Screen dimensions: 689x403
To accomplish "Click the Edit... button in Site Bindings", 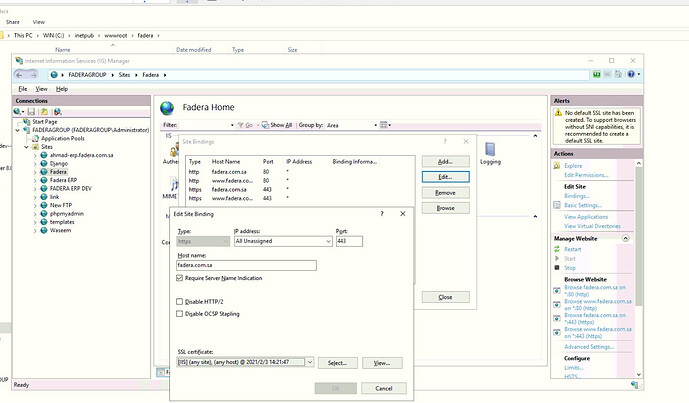I will 446,177.
